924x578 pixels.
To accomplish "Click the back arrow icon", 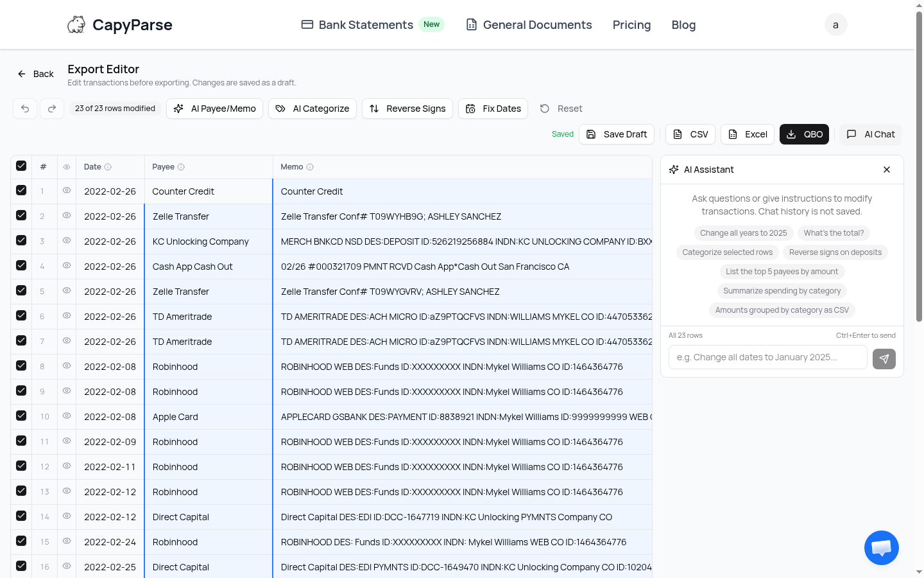I will point(22,74).
